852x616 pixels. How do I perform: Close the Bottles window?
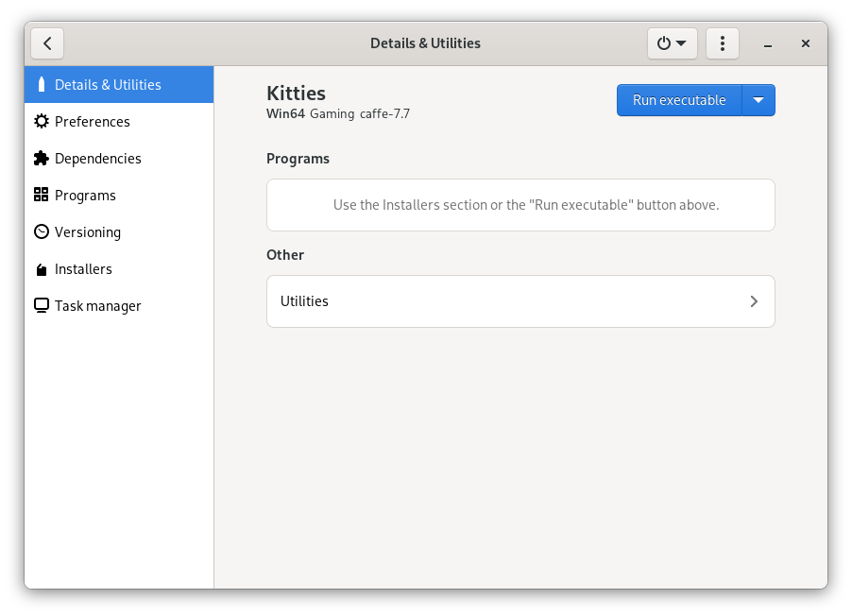point(806,43)
